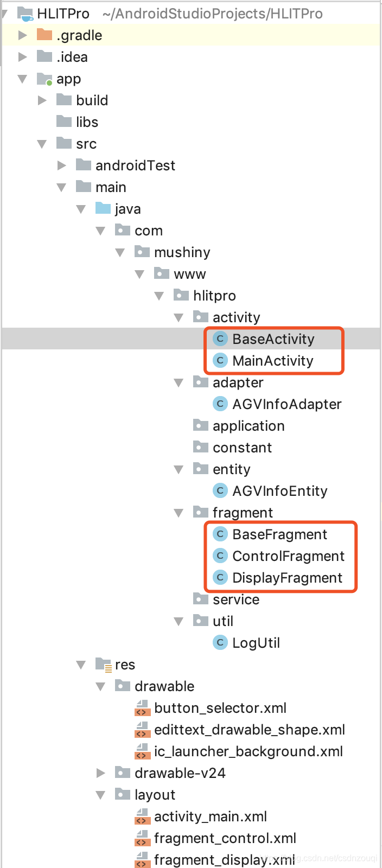Expand the build folder

click(42, 100)
